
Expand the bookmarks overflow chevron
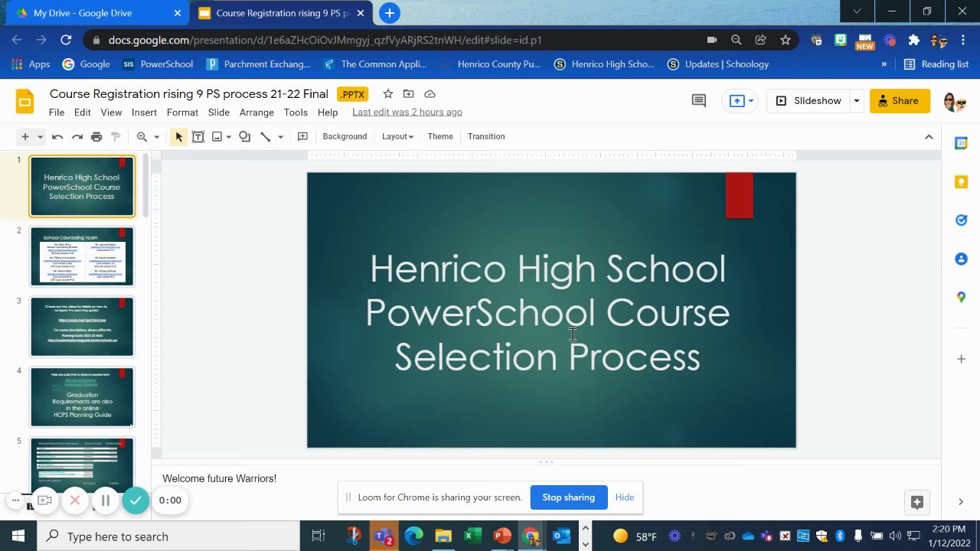click(x=884, y=64)
